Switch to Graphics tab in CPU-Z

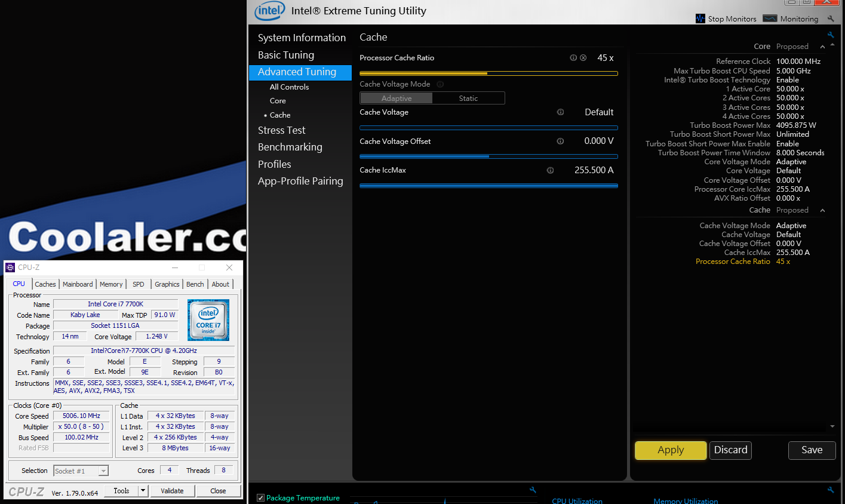[x=167, y=284]
